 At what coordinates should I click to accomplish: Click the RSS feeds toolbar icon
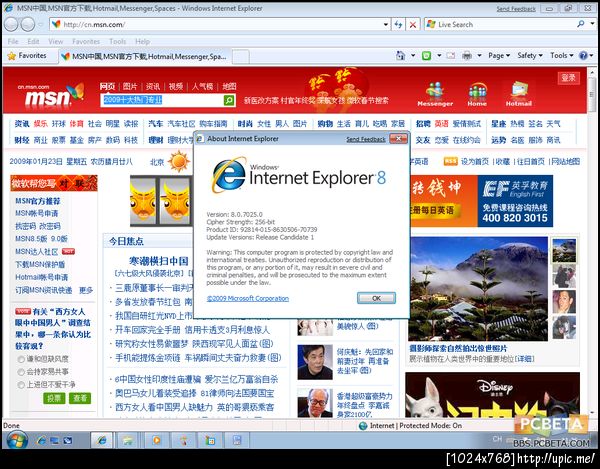[x=426, y=56]
